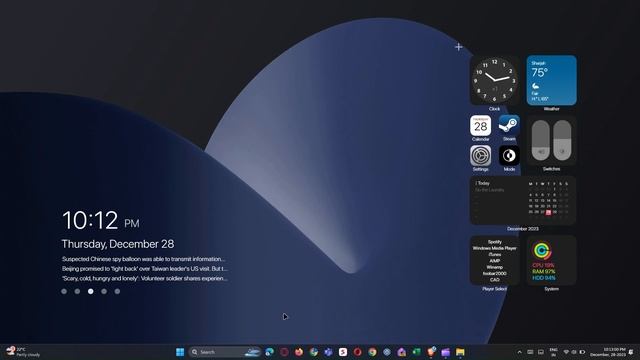640x360 pixels.
Task: Open the notification bell in taskbar corner
Action: (631, 352)
